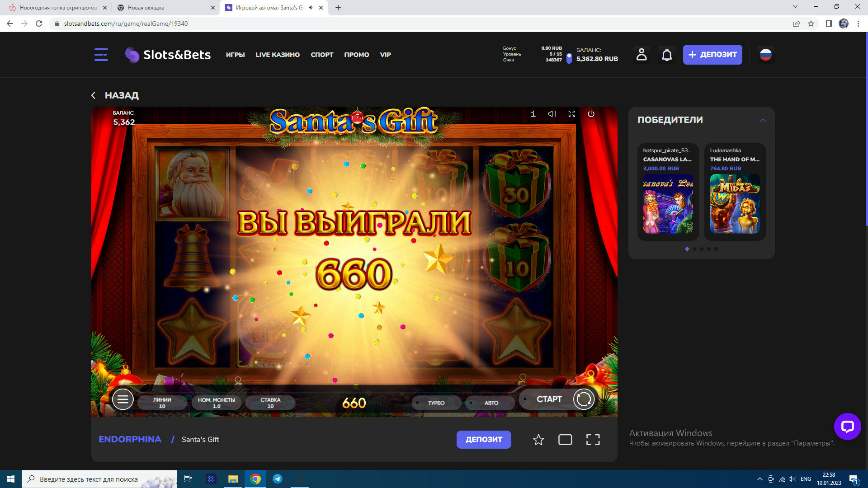Image resolution: width=868 pixels, height=488 pixels.
Task: Mute the game sound icon
Action: tap(552, 114)
